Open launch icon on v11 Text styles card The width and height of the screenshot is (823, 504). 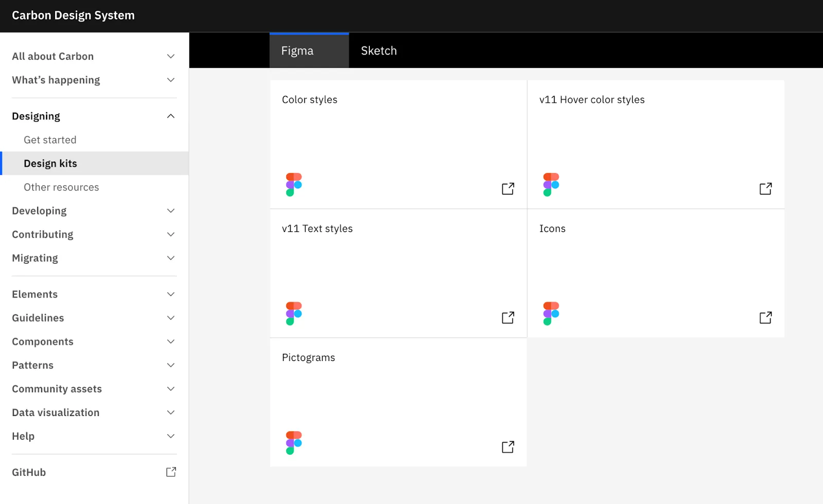pos(508,318)
